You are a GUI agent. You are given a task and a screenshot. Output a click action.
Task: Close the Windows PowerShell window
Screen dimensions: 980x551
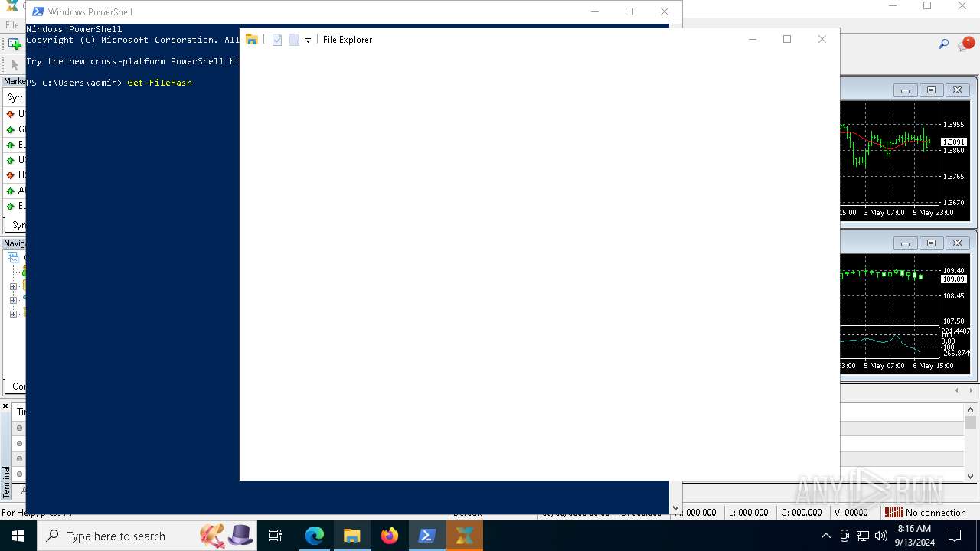tap(665, 11)
